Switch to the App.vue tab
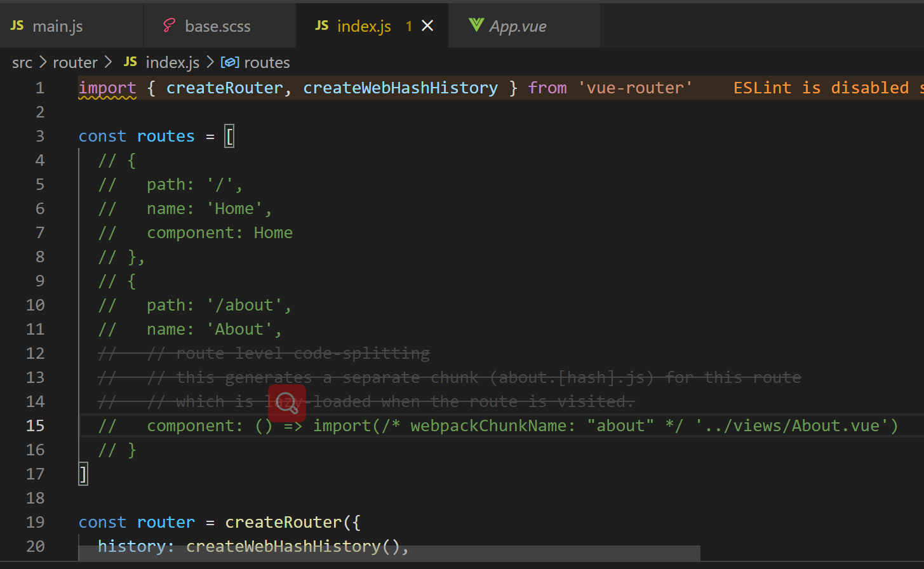 524,26
